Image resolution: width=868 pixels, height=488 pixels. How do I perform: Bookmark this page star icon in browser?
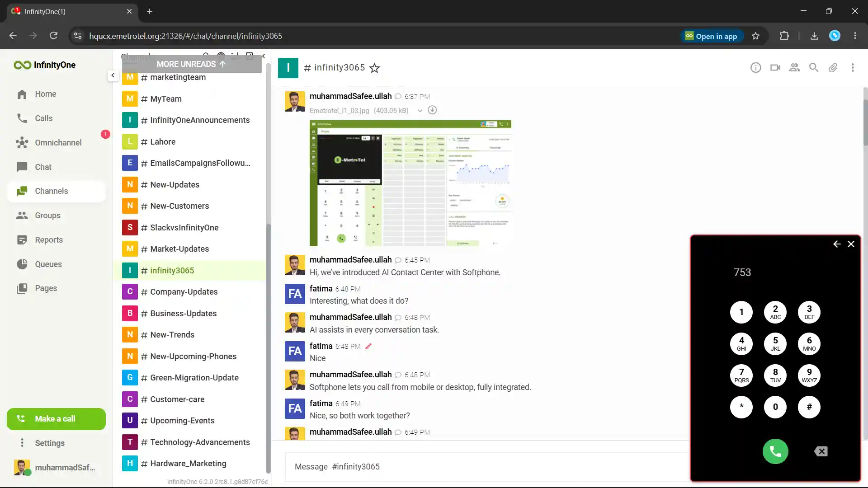[x=755, y=36]
